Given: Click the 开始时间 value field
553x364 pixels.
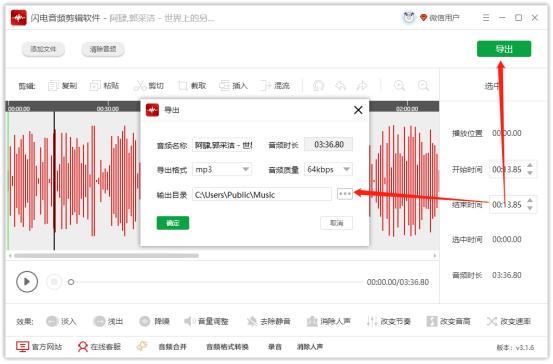Looking at the screenshot, I should [508, 169].
